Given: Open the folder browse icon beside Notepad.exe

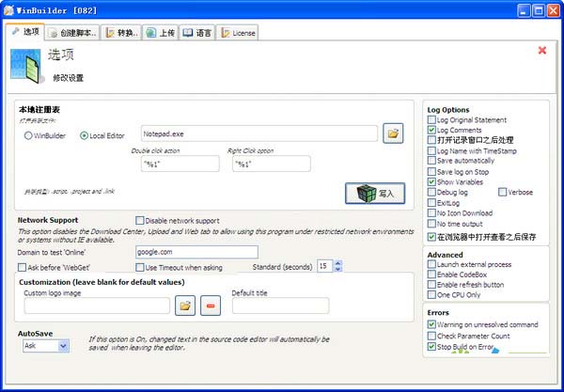Looking at the screenshot, I should (x=394, y=133).
